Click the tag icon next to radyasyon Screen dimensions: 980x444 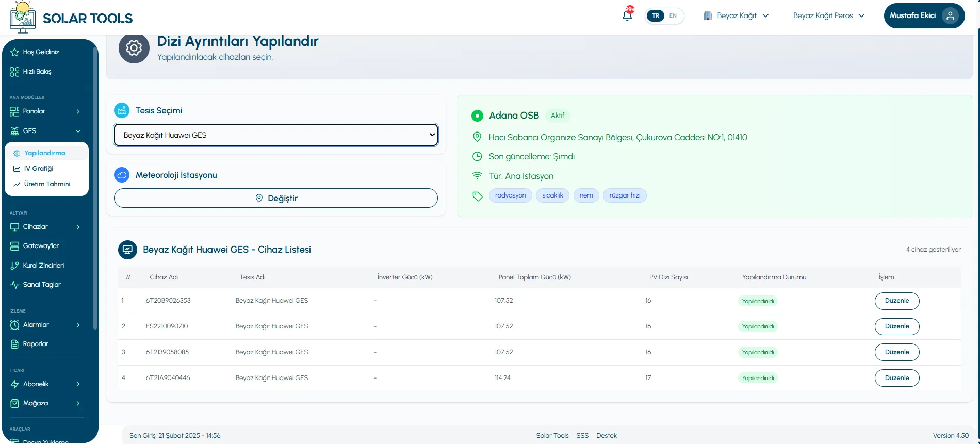pyautogui.click(x=477, y=196)
